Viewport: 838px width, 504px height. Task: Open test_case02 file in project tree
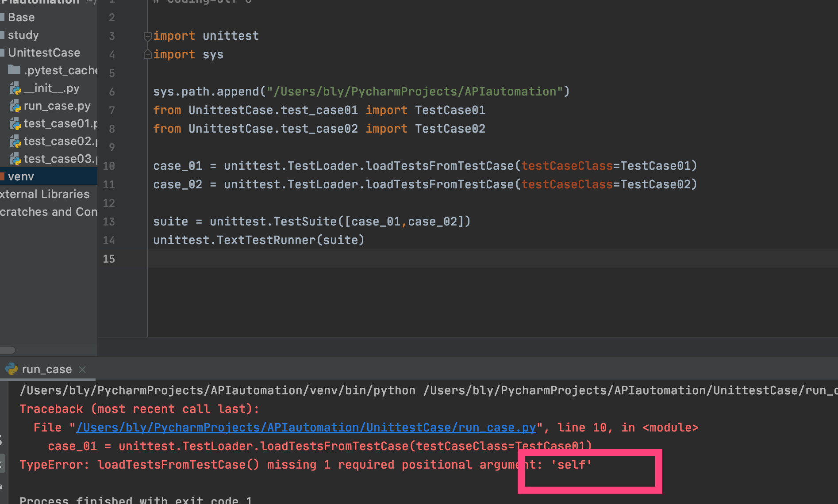[61, 141]
